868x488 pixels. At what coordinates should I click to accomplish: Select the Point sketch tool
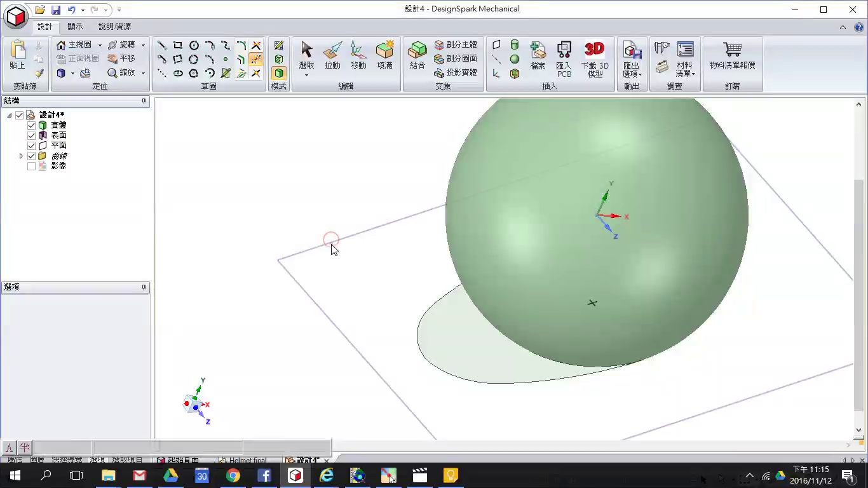click(225, 59)
